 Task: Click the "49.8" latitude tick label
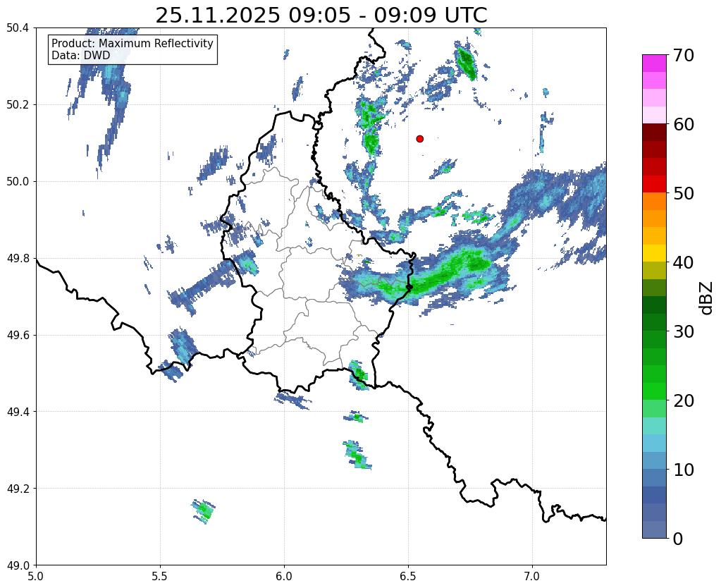[x=18, y=259]
